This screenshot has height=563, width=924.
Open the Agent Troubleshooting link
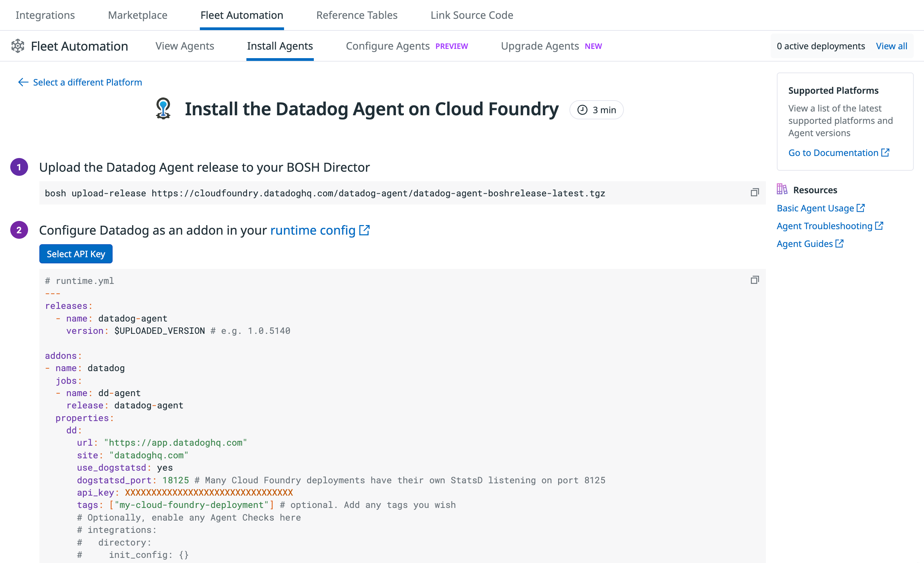tap(825, 226)
